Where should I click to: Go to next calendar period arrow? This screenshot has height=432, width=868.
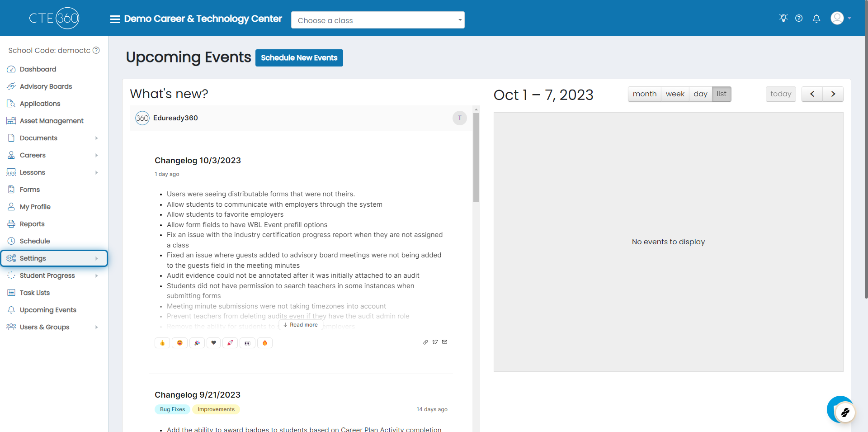click(x=833, y=94)
